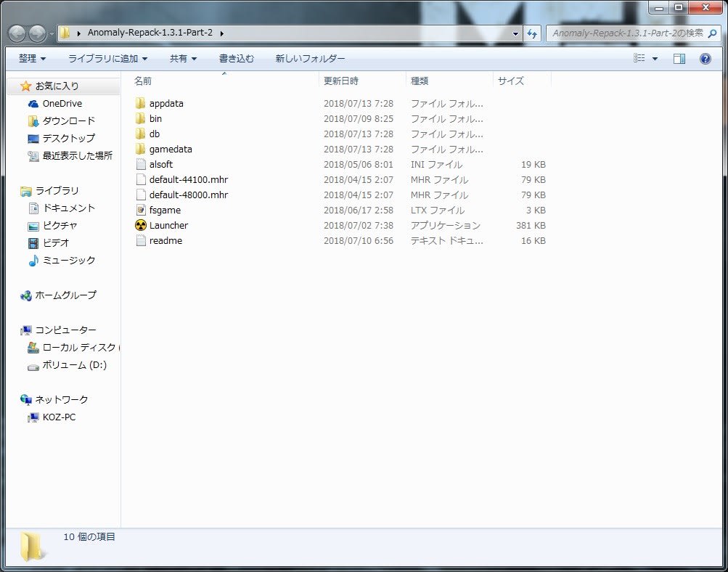The image size is (728, 572).
Task: Select ローカル ディスク drive
Action: (x=79, y=347)
